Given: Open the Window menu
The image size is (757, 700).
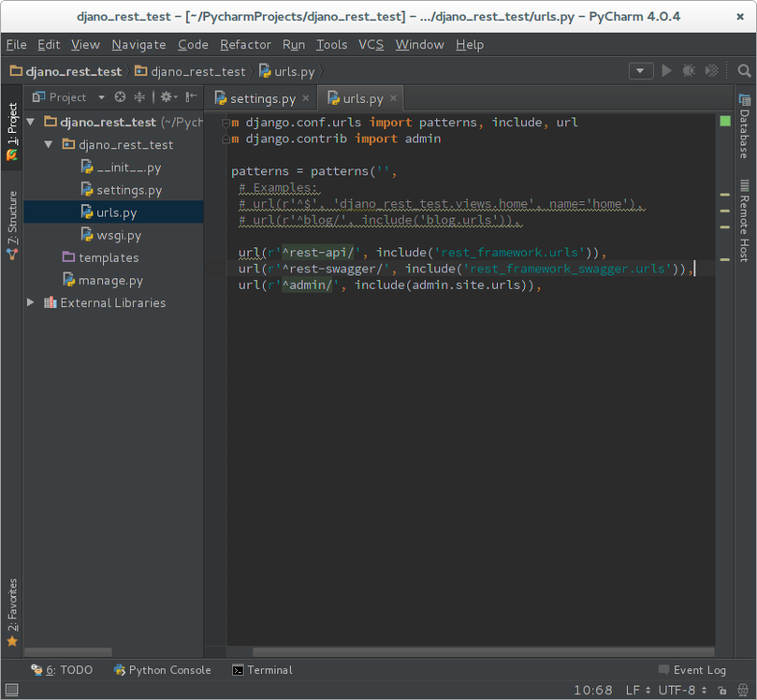Looking at the screenshot, I should point(419,44).
